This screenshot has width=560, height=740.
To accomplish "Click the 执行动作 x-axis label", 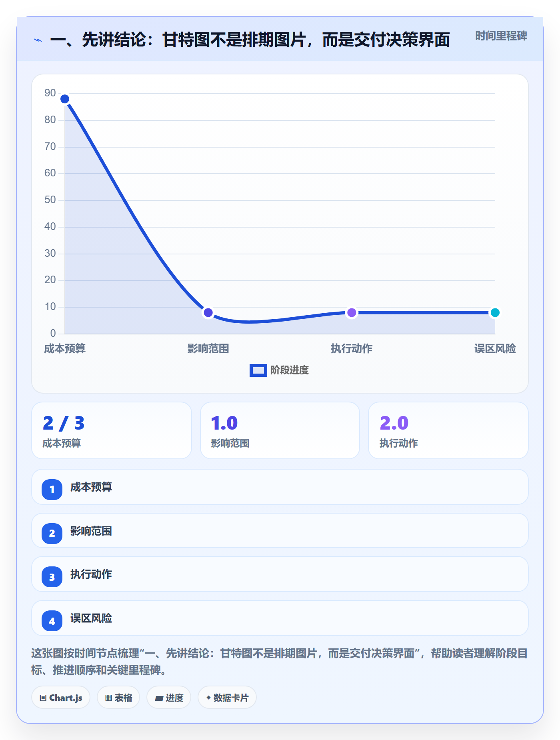I will click(x=352, y=349).
